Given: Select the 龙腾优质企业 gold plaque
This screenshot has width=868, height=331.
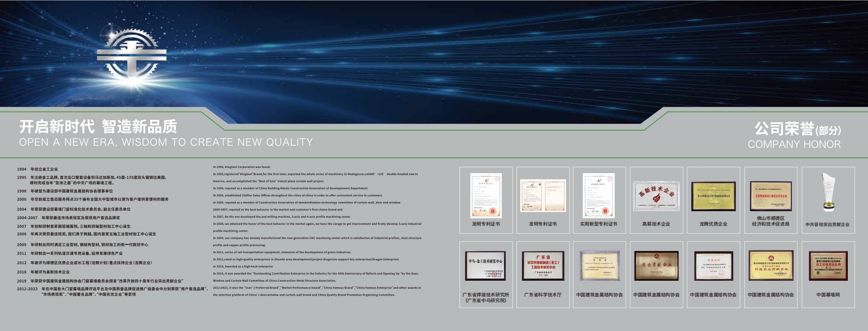Looking at the screenshot, I should point(713,196).
